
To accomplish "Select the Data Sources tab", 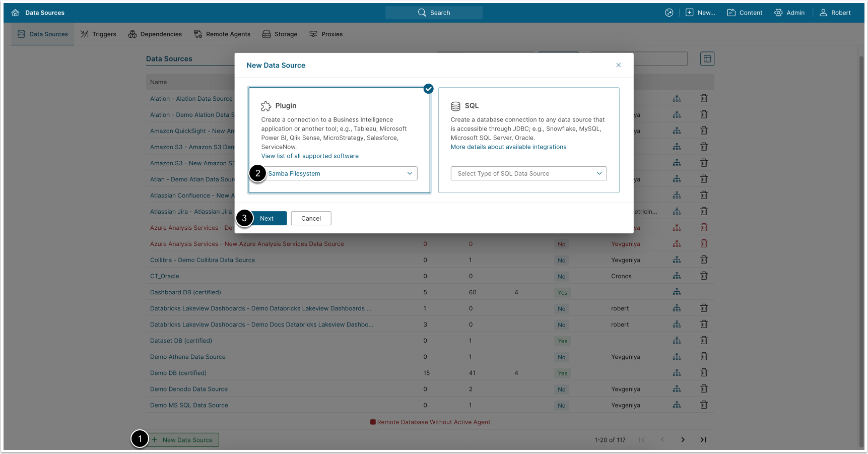I will click(x=43, y=34).
